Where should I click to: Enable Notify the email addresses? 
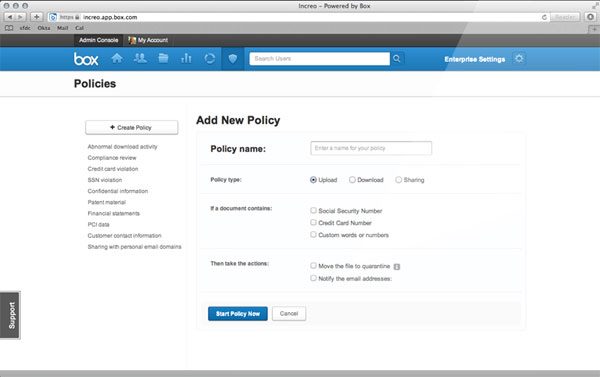coord(313,278)
